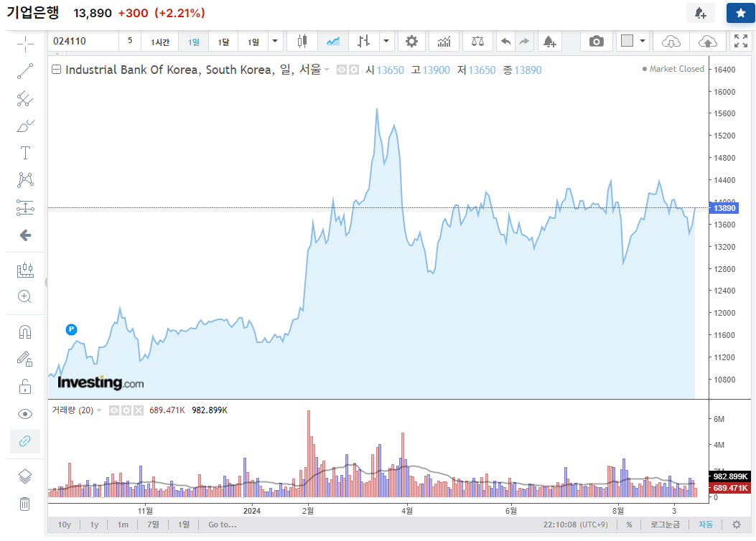Screen dimensions: 756x541
Task: Open the dropdown arrow after 서울
Action: point(327,70)
